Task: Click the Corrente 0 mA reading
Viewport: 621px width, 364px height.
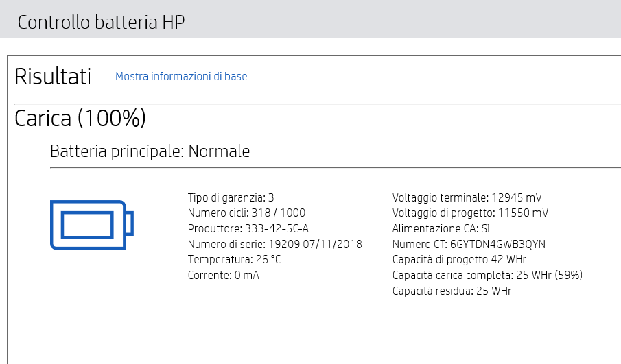Action: tap(224, 275)
